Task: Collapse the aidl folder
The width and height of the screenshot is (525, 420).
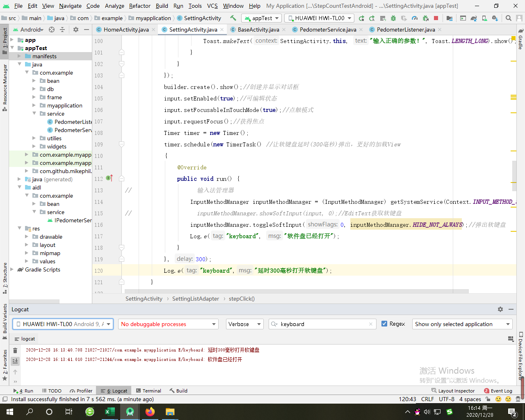Action: pyautogui.click(x=19, y=187)
